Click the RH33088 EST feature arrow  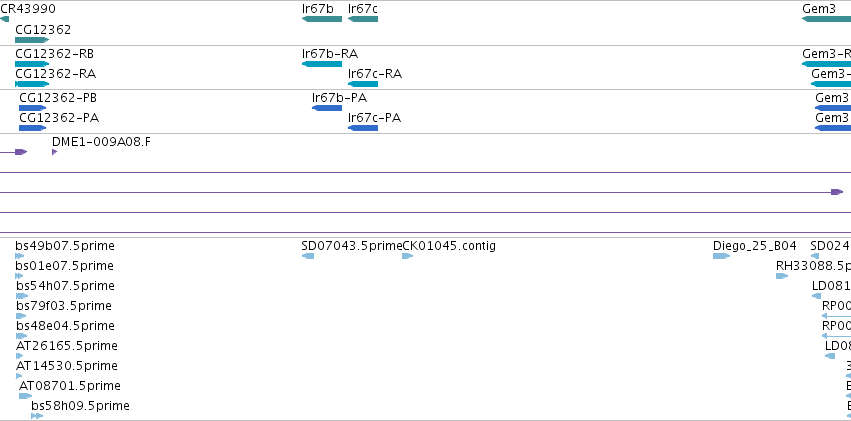[782, 276]
